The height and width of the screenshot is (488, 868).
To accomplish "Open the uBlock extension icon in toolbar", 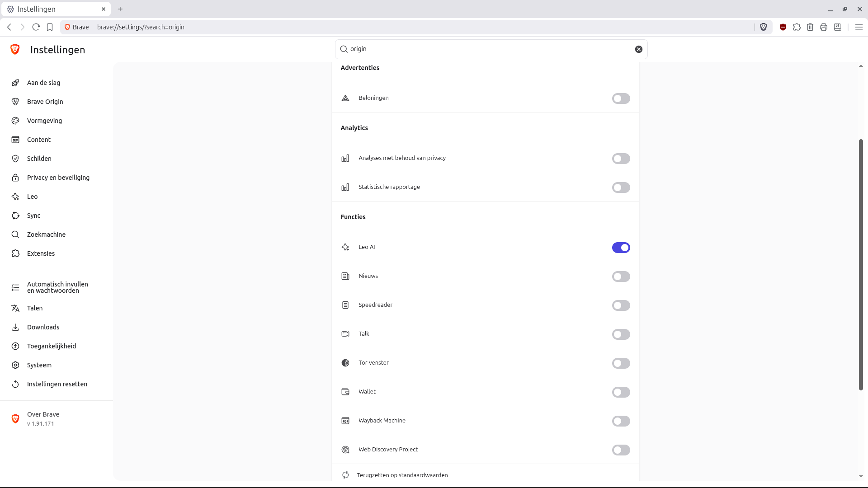I will coord(783,27).
